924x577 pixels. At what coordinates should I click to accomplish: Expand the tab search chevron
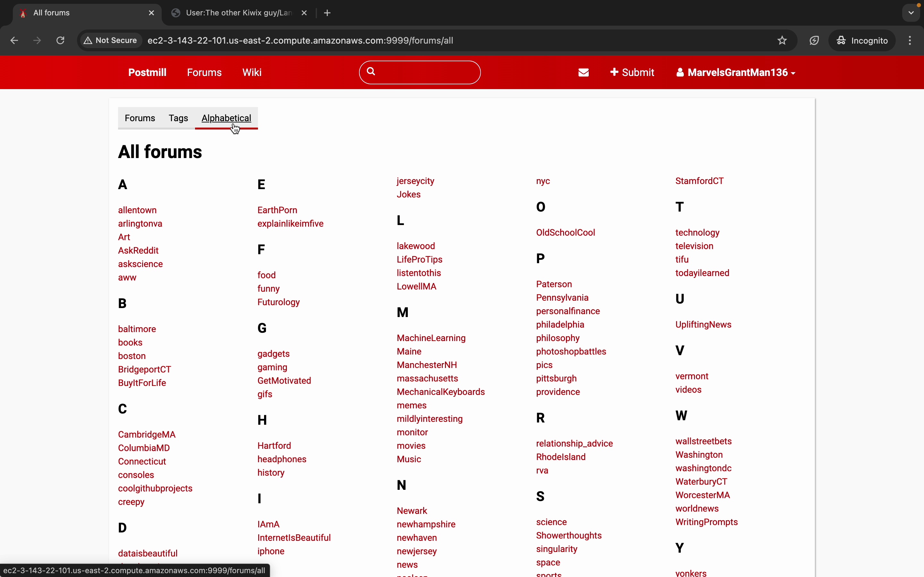click(x=911, y=13)
